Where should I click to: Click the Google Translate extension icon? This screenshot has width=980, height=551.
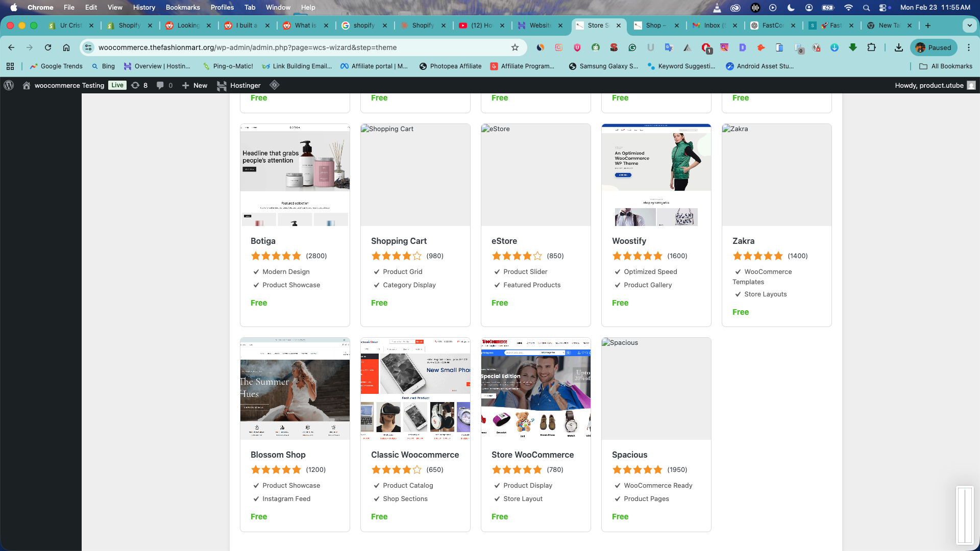(x=669, y=47)
